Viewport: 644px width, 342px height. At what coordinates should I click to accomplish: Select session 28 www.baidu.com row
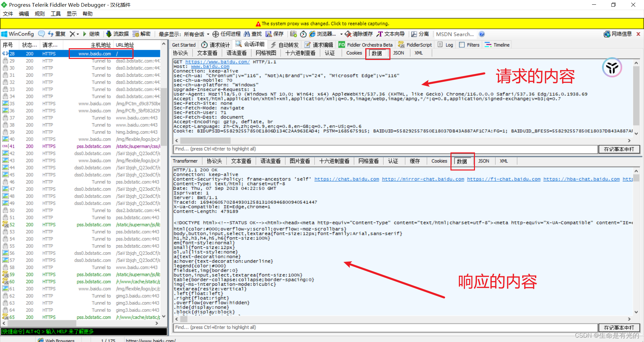80,54
